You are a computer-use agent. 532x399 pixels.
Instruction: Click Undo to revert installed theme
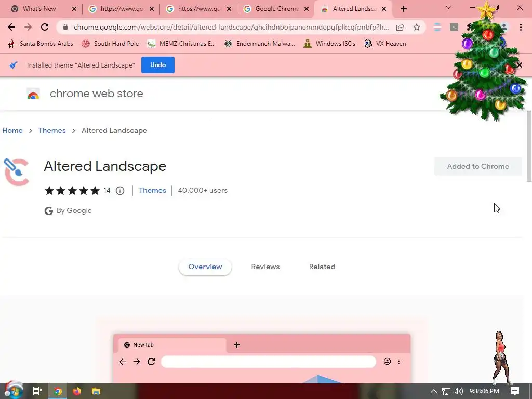click(x=158, y=65)
